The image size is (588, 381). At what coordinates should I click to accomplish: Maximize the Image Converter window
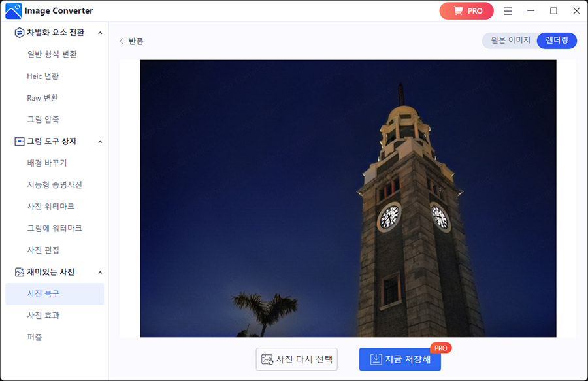pos(553,11)
